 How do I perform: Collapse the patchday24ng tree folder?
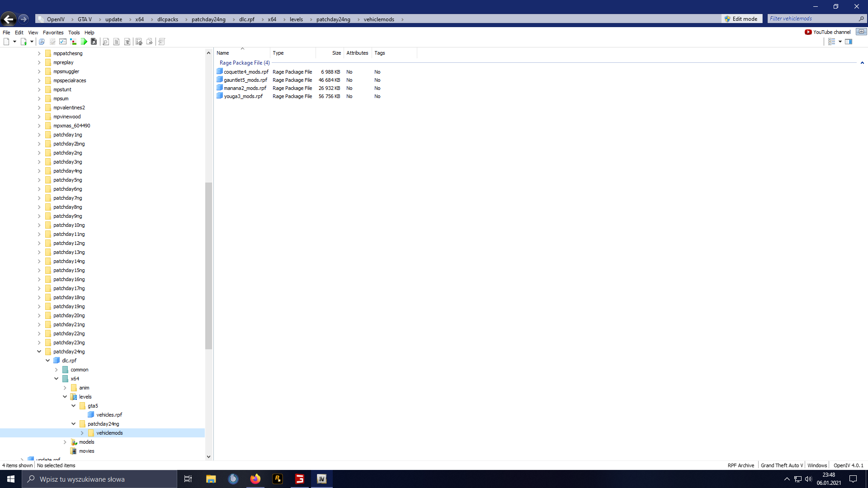[39, 352]
